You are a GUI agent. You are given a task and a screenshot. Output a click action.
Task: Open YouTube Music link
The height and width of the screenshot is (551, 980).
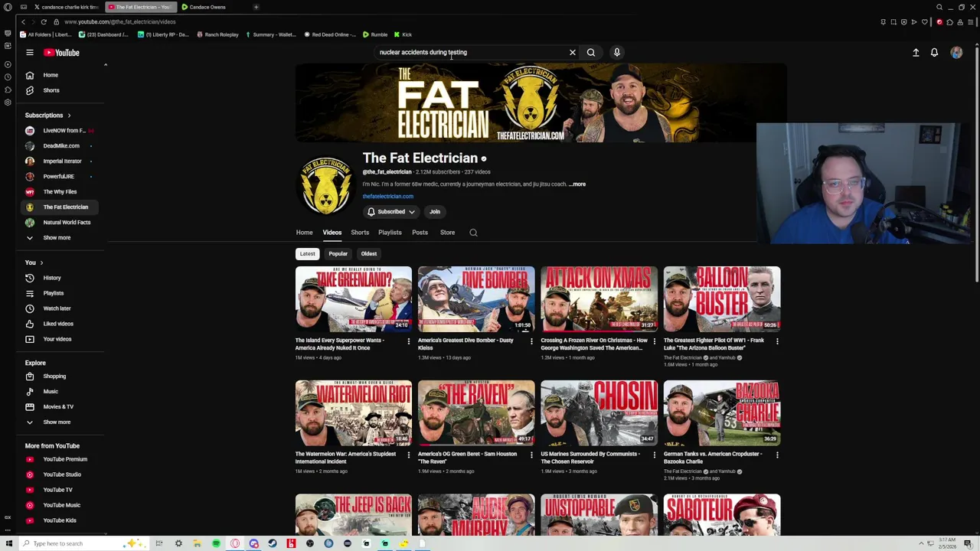coord(61,505)
